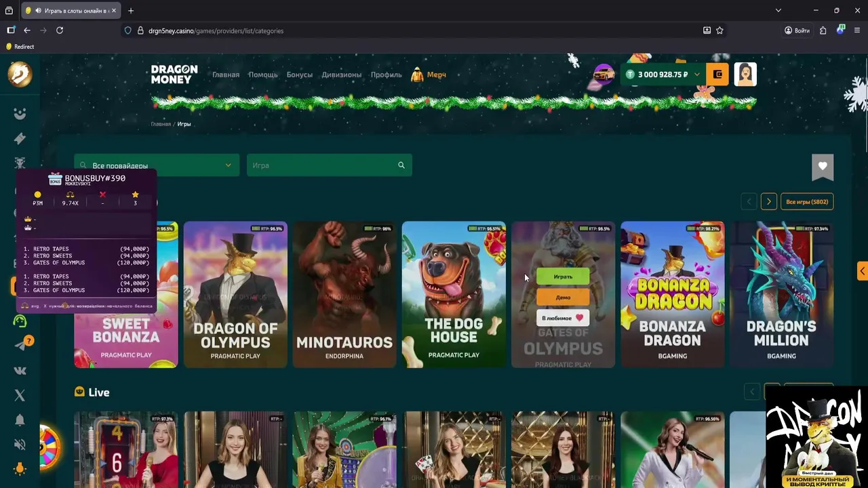Open the fortune wheel icon
This screenshot has width=868, height=488.
[50, 447]
